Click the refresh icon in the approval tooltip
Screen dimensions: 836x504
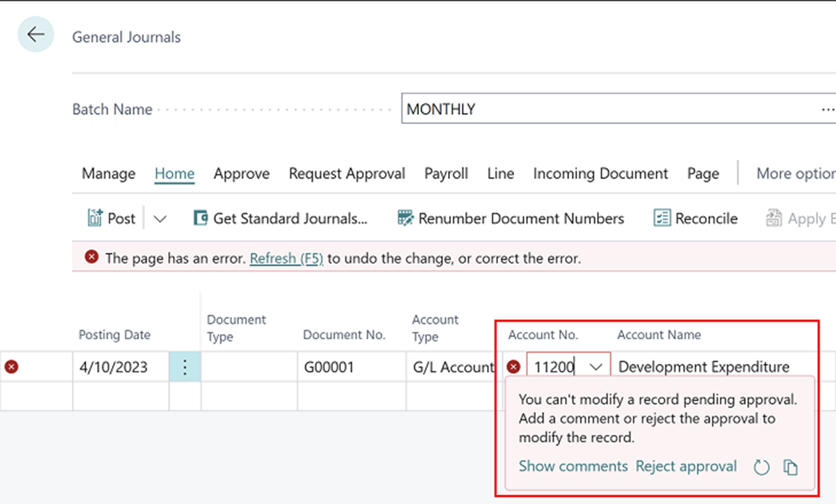tap(761, 467)
